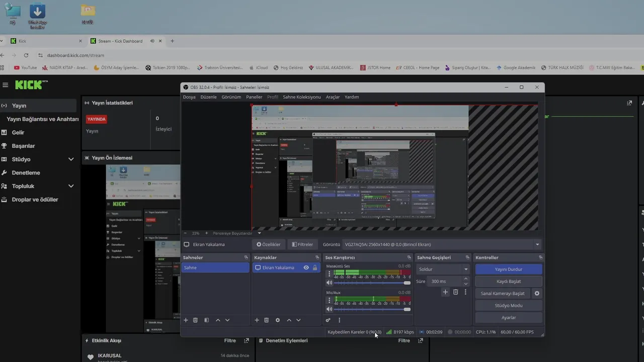Zoom in the OBS preview

(206, 233)
